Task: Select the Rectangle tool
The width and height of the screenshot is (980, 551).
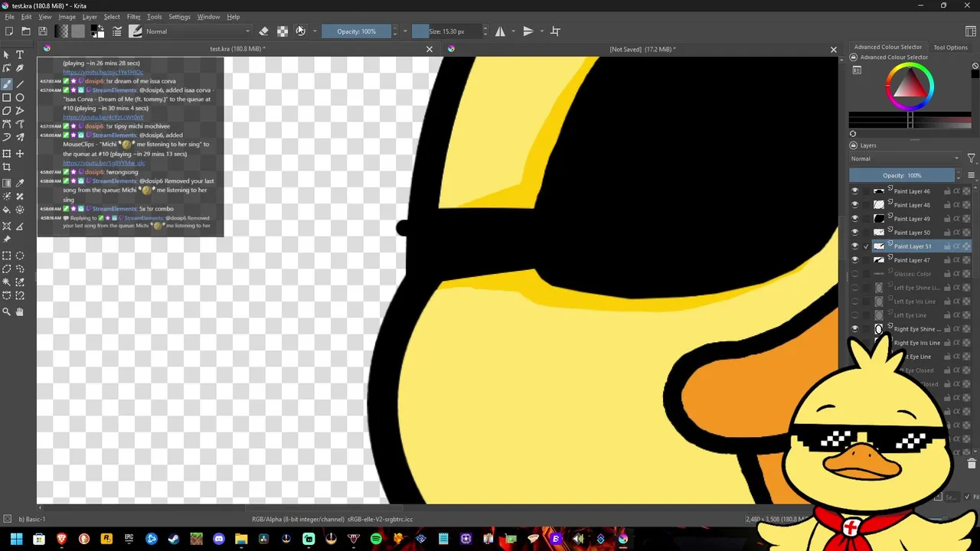Action: [7, 97]
